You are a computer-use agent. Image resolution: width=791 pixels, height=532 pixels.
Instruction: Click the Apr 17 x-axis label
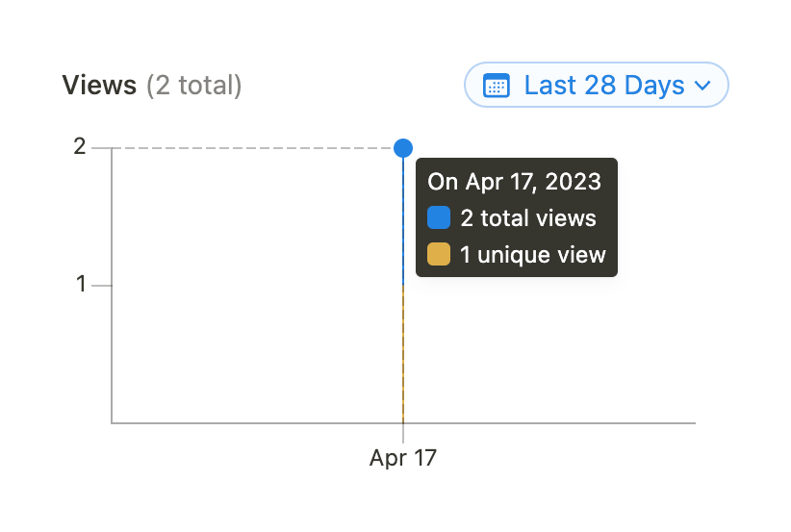tap(403, 458)
